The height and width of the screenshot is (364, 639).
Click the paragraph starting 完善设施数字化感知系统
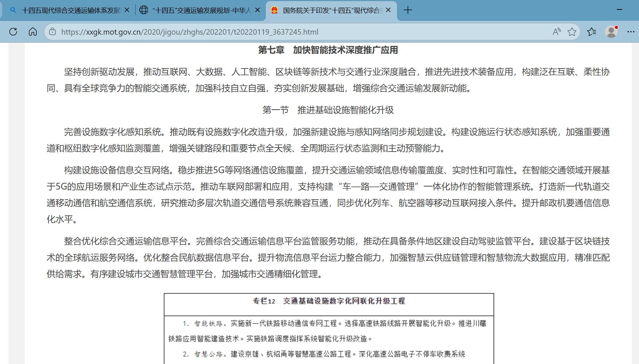pyautogui.click(x=328, y=140)
